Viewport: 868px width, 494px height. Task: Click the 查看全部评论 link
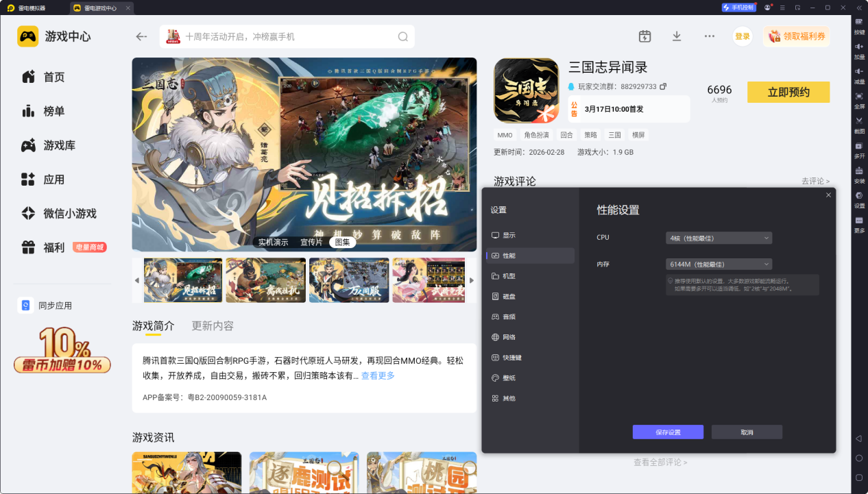point(660,462)
